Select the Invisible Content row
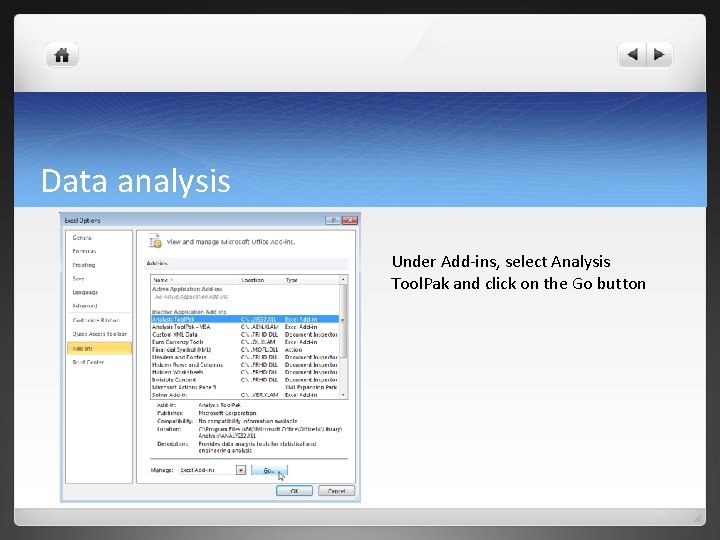This screenshot has height=540, width=720. point(245,380)
